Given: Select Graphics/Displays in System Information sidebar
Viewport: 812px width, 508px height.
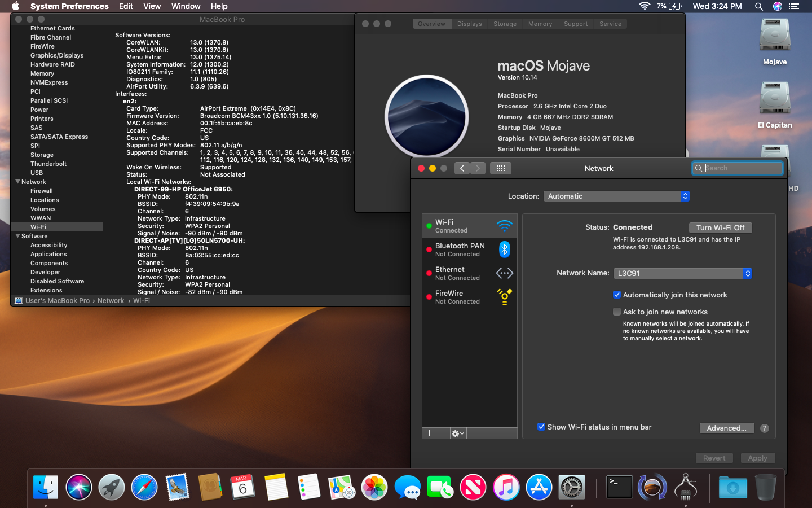Looking at the screenshot, I should pyautogui.click(x=57, y=55).
